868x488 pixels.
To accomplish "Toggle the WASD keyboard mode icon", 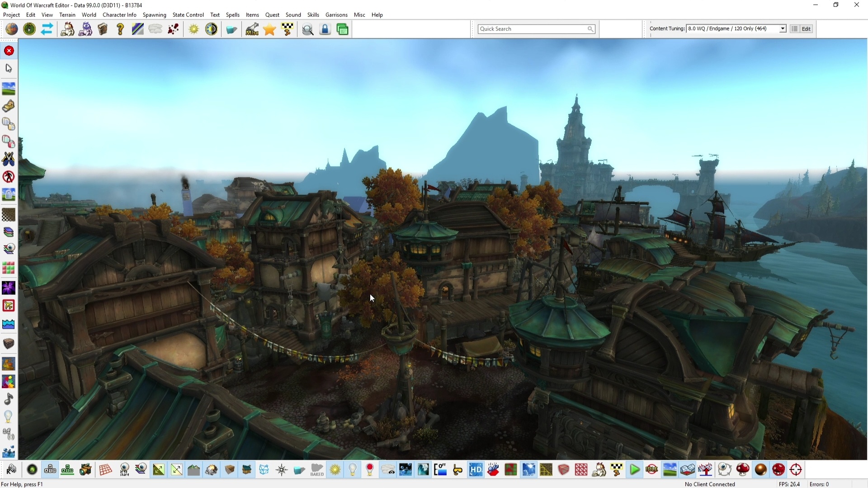I will 50,470.
